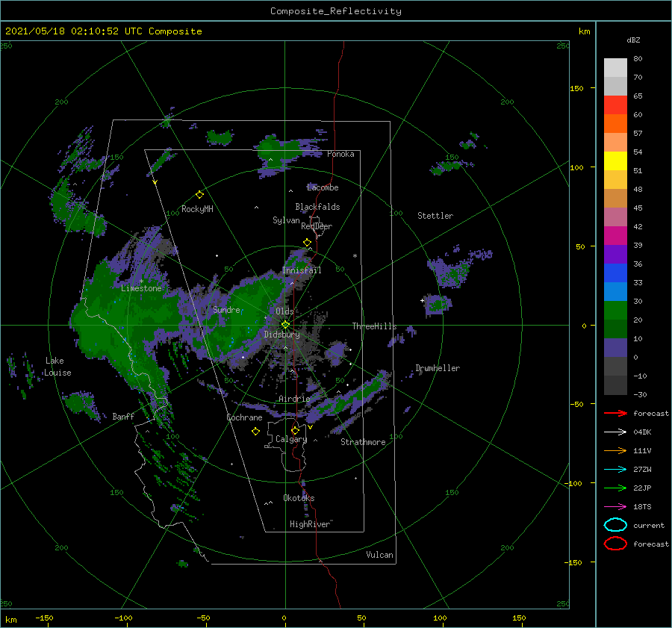Image resolution: width=672 pixels, height=628 pixels.
Task: Click the 04DK legend text
Action: pyautogui.click(x=642, y=432)
